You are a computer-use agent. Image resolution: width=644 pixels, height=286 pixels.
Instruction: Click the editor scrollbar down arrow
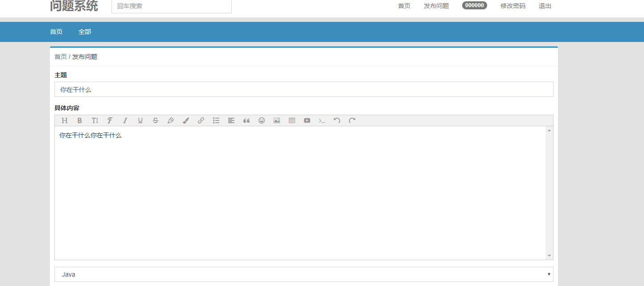tap(550, 256)
